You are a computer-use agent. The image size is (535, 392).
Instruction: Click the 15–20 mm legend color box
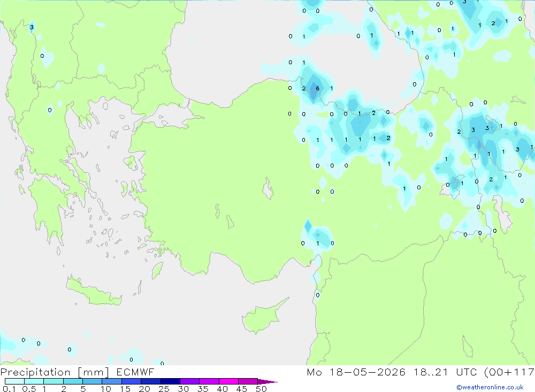click(x=132, y=381)
